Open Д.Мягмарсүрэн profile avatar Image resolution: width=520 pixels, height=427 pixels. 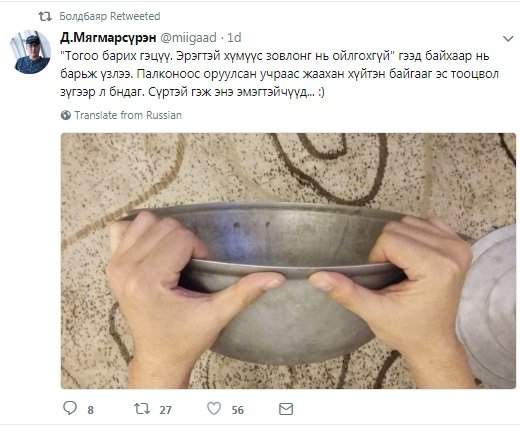point(30,52)
